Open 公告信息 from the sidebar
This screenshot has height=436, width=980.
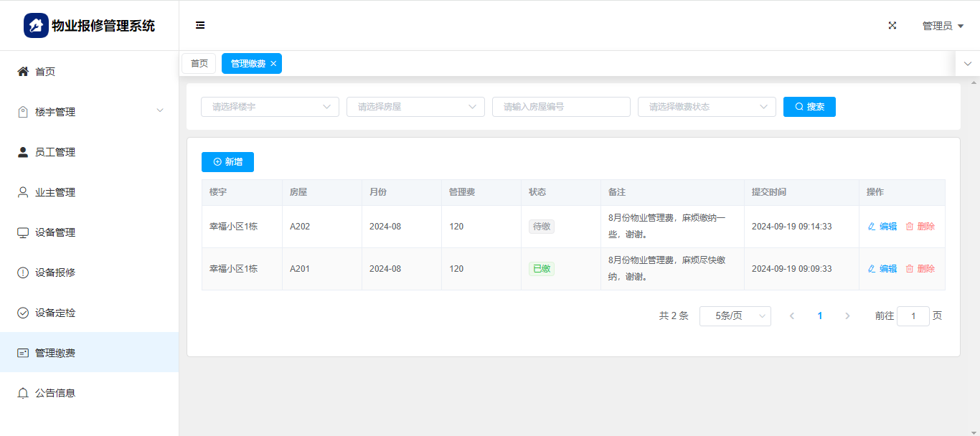point(55,393)
